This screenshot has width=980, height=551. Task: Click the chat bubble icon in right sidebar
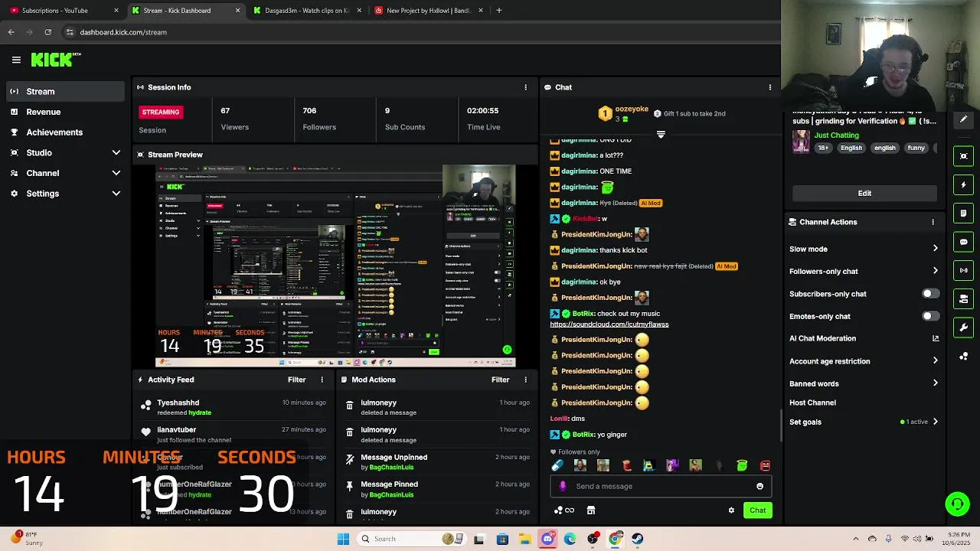(x=963, y=242)
